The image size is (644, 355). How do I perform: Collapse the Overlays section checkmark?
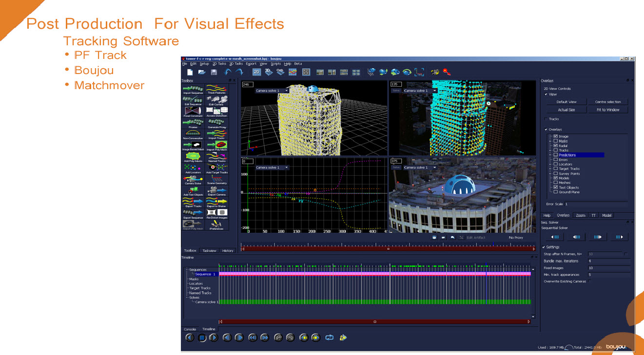point(546,130)
